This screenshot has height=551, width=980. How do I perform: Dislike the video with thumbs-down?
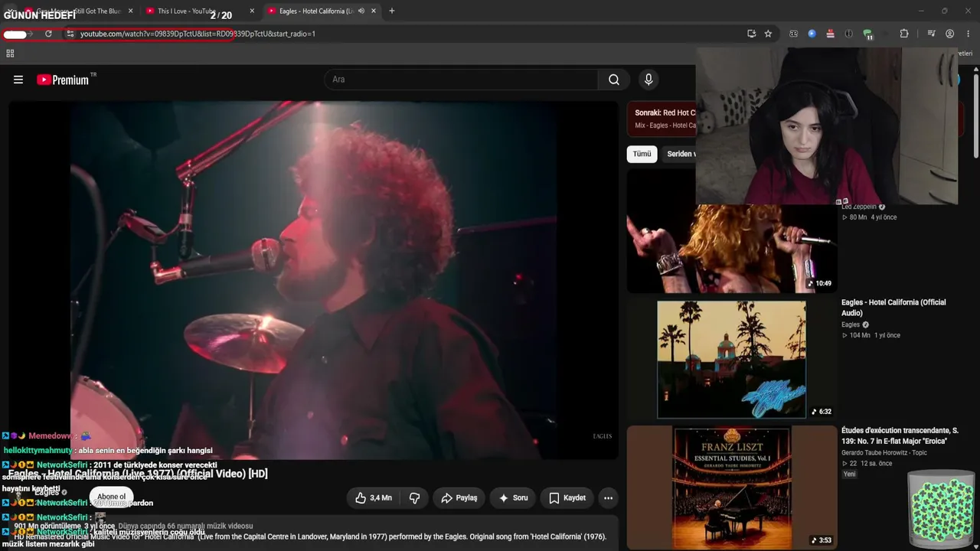(x=415, y=498)
